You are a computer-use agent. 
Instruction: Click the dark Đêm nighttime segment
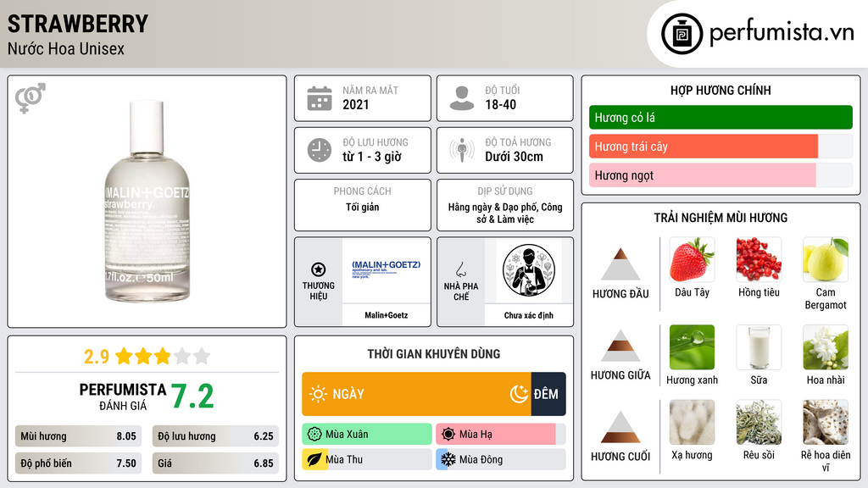click(x=548, y=394)
